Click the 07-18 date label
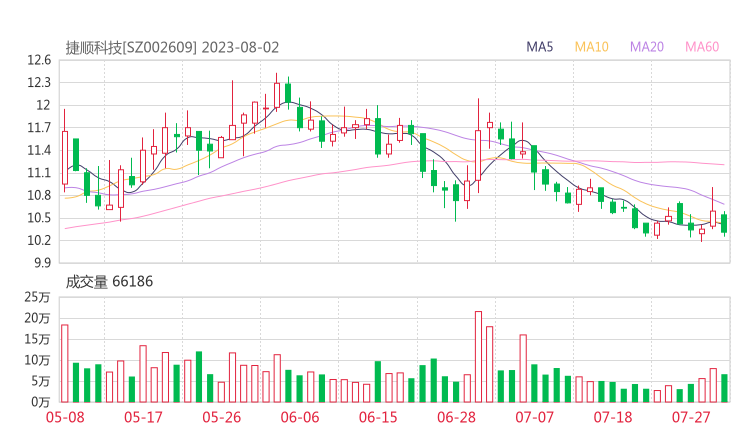This screenshot has width=740, height=440. [x=613, y=417]
